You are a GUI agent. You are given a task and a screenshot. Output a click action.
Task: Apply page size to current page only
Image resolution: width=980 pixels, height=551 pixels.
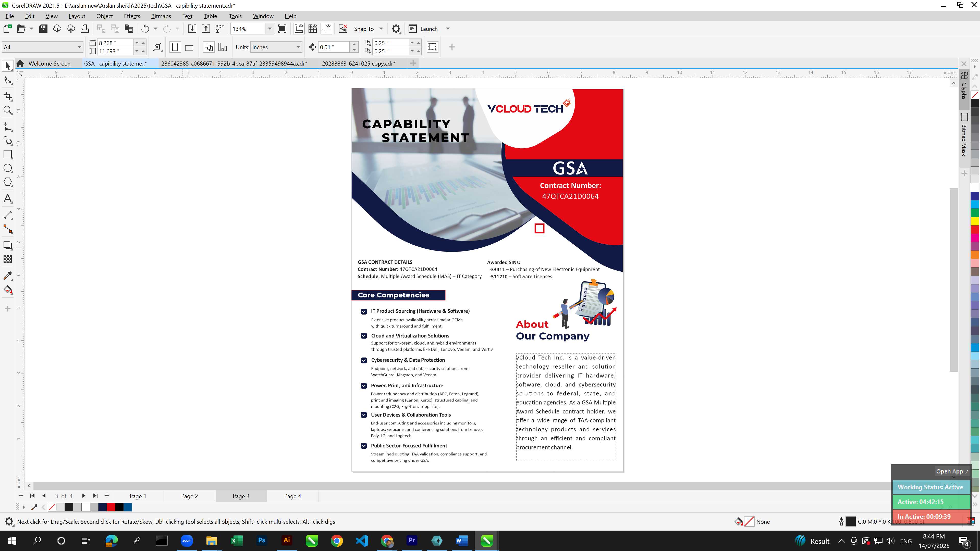click(223, 47)
